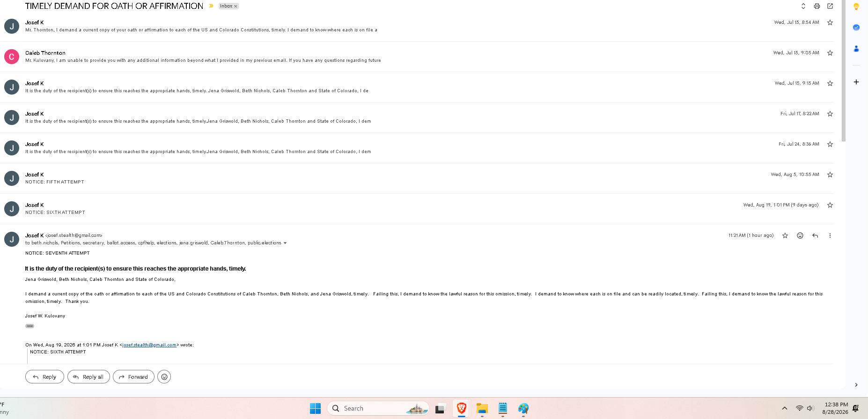The width and height of the screenshot is (868, 419).
Task: Open Google Tasks side panel icon
Action: tap(856, 27)
